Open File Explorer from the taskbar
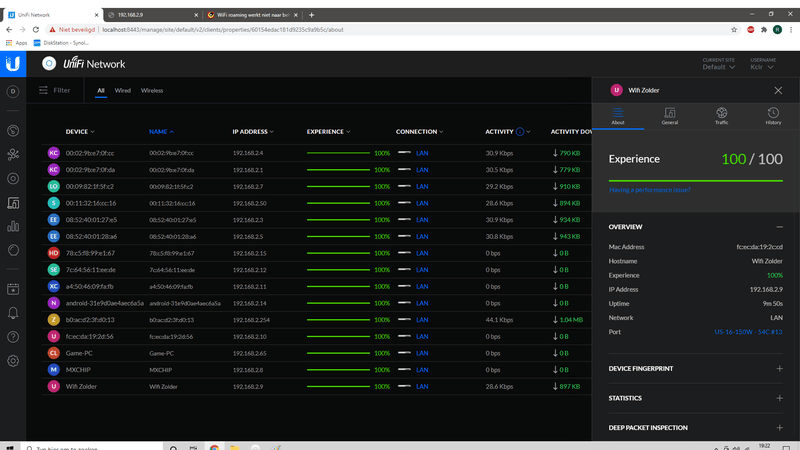Viewport: 800px width, 450px height. pos(235,447)
